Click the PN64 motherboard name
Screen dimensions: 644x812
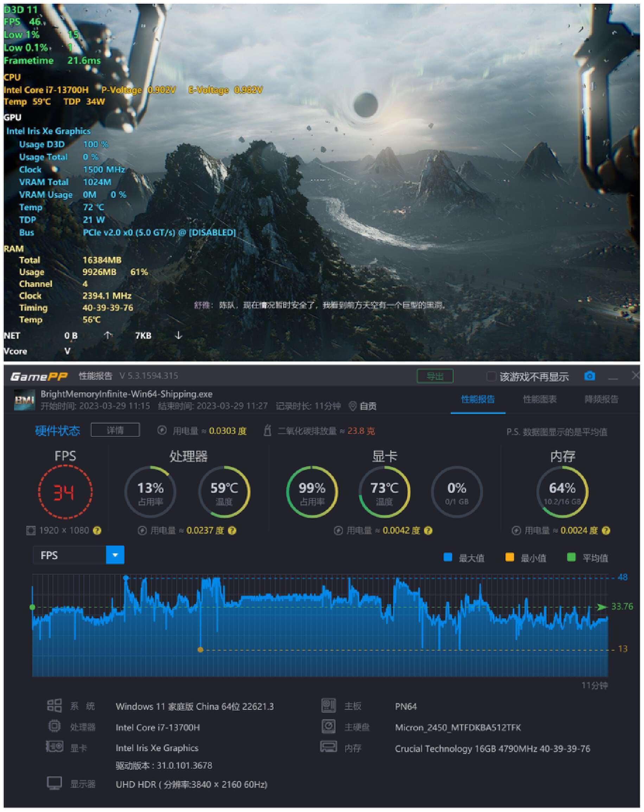point(406,706)
